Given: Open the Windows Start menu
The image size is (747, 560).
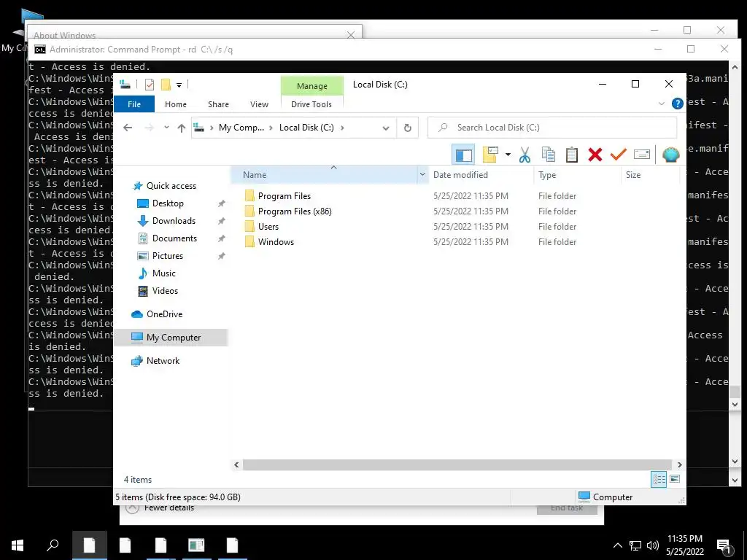Looking at the screenshot, I should (x=18, y=545).
